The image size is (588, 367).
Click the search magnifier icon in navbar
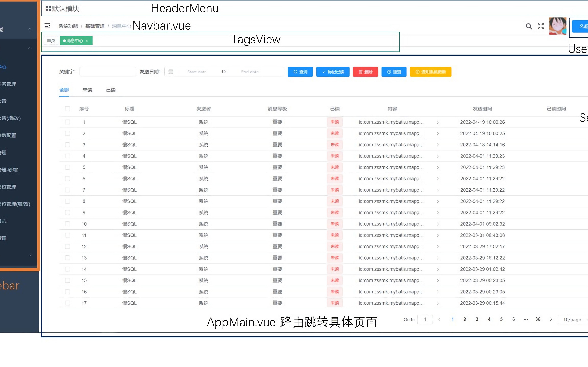[x=529, y=26]
